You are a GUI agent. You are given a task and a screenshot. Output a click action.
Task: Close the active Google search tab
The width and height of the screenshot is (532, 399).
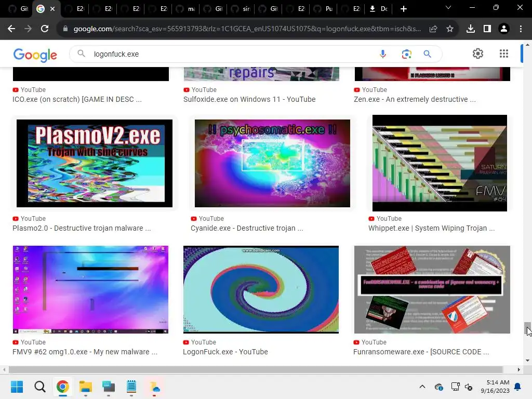pyautogui.click(x=52, y=9)
